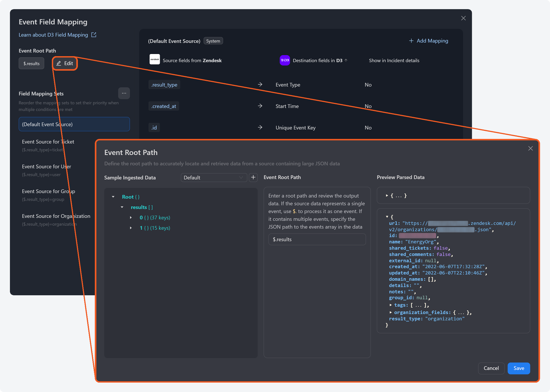Click sort arrow beside Destination fields in D3
The width and height of the screenshot is (550, 392).
coord(346,60)
